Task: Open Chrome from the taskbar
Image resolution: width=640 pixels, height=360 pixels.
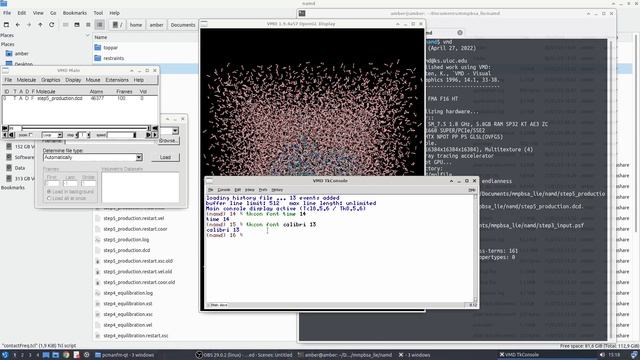Action: point(66,355)
